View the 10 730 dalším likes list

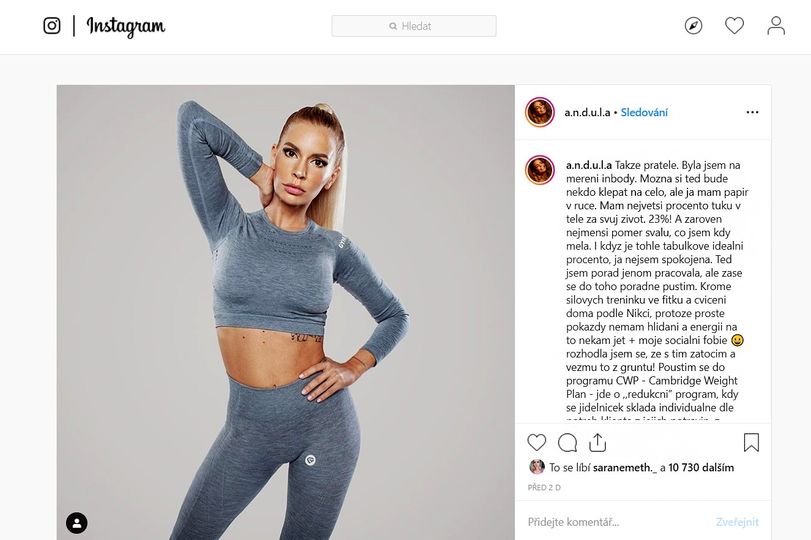click(702, 467)
